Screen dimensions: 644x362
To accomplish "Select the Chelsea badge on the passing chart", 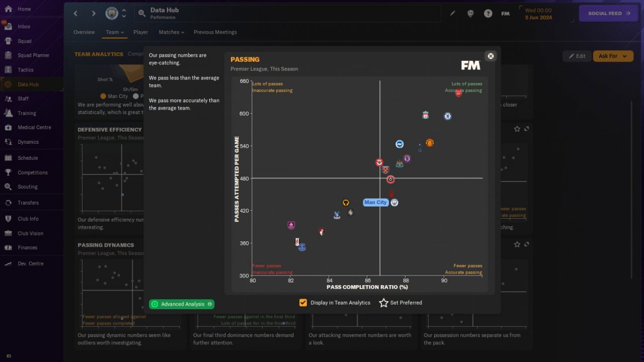I will click(447, 116).
